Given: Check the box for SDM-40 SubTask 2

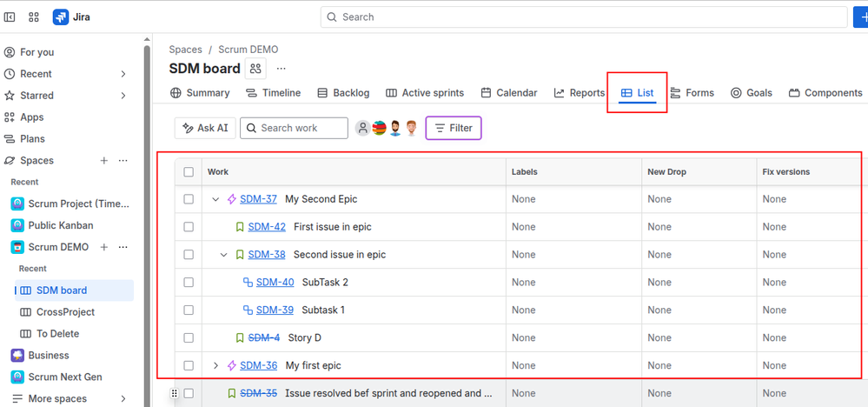Looking at the screenshot, I should 189,282.
